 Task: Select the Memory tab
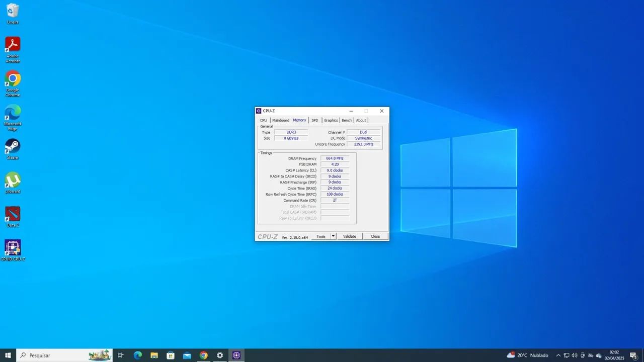coord(299,120)
